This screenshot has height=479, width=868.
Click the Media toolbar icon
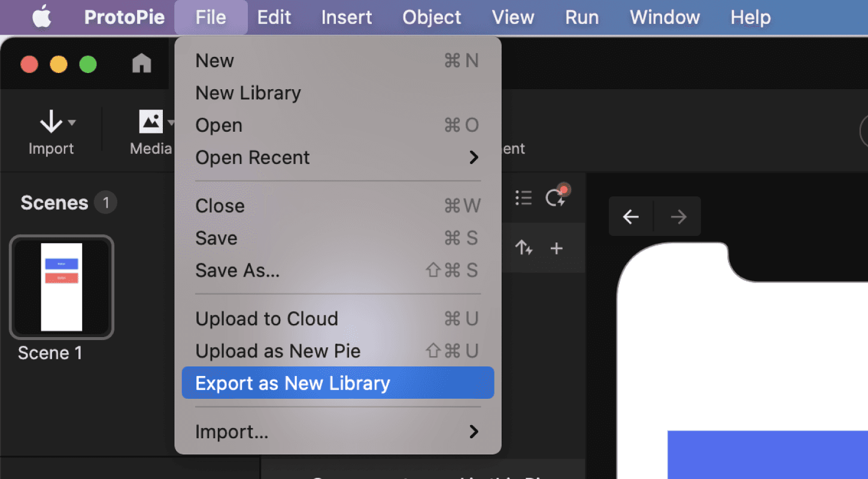150,121
